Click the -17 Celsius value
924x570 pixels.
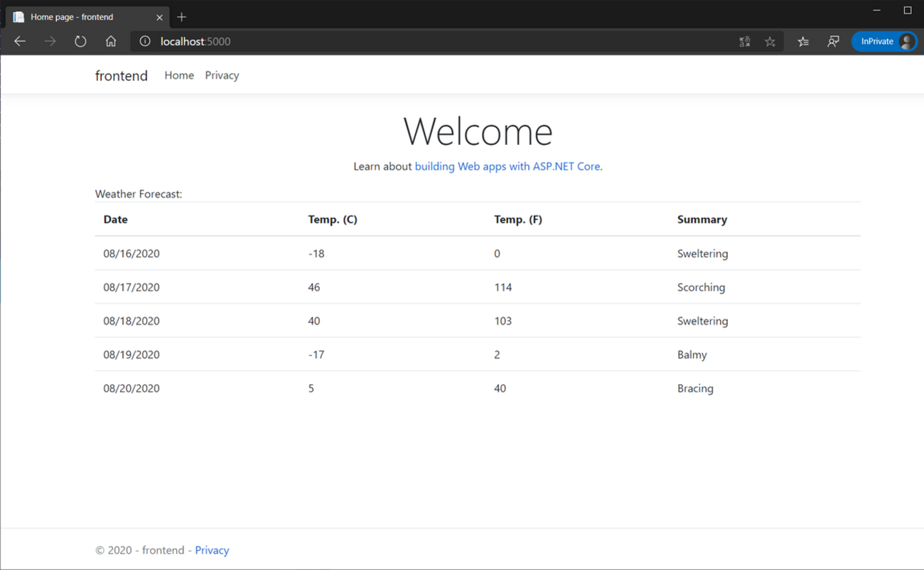click(x=316, y=355)
